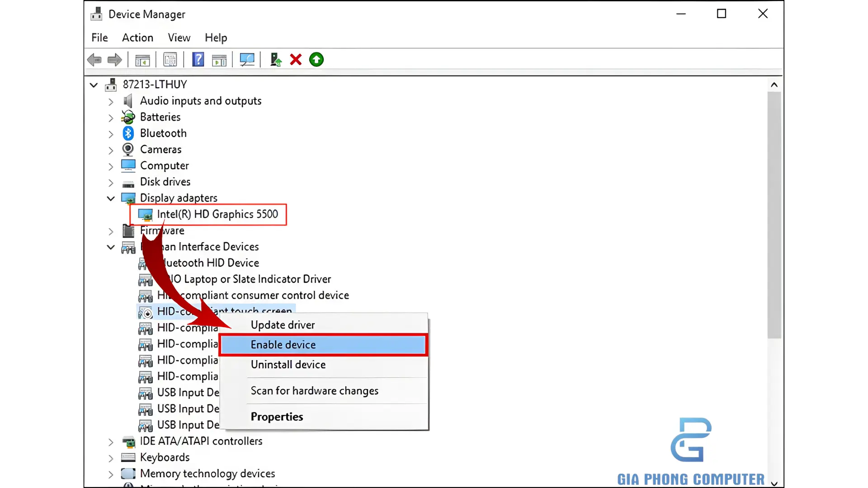Screen dimensions: 868x488
Task: Expand the Bluetooth category
Action: tap(111, 134)
